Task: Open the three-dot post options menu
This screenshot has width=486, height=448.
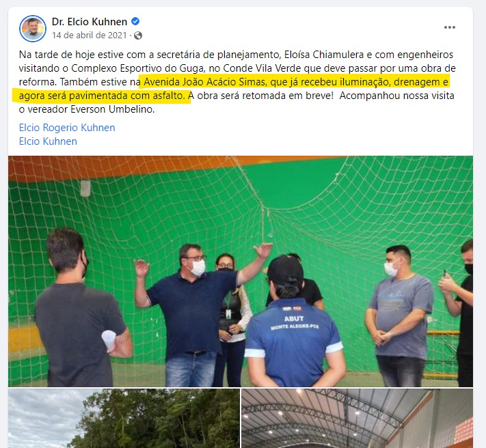Action: pos(449,27)
